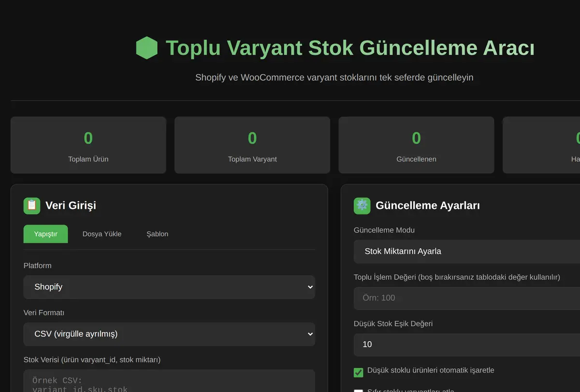Image resolution: width=580 pixels, height=392 pixels.
Task: Click the Toplam Ürün stat card
Action: click(x=88, y=145)
